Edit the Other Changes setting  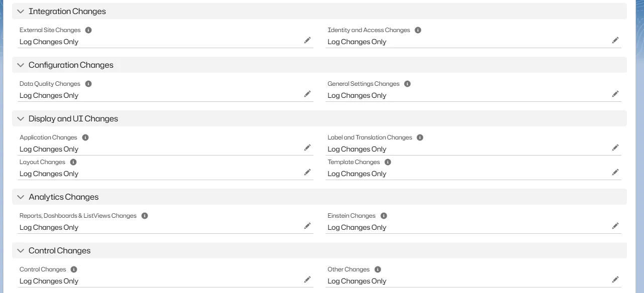(615, 279)
